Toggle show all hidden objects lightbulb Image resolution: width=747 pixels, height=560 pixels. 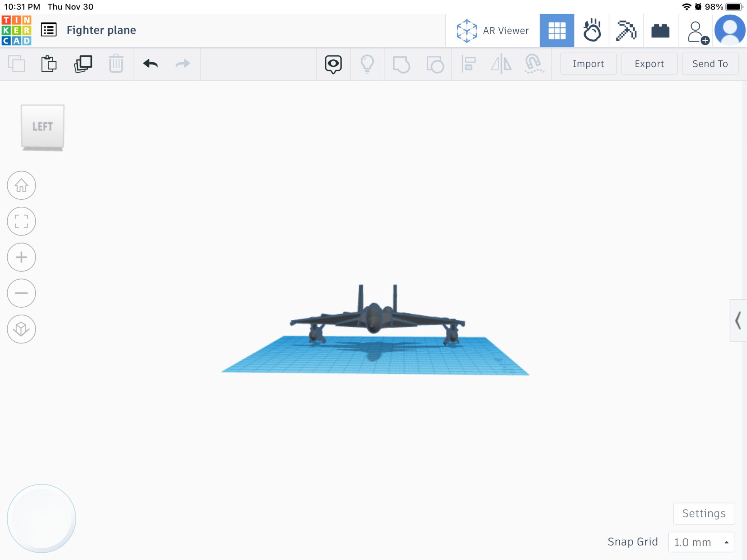point(367,64)
